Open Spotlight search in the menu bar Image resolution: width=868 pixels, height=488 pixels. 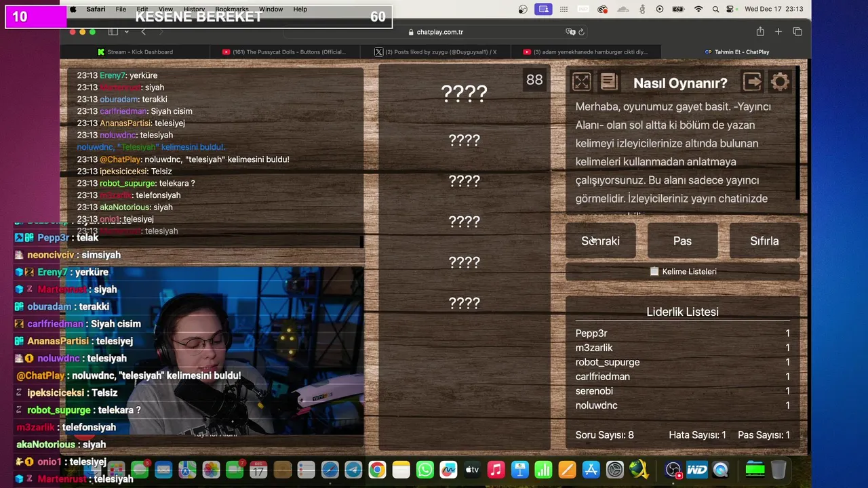716,9
